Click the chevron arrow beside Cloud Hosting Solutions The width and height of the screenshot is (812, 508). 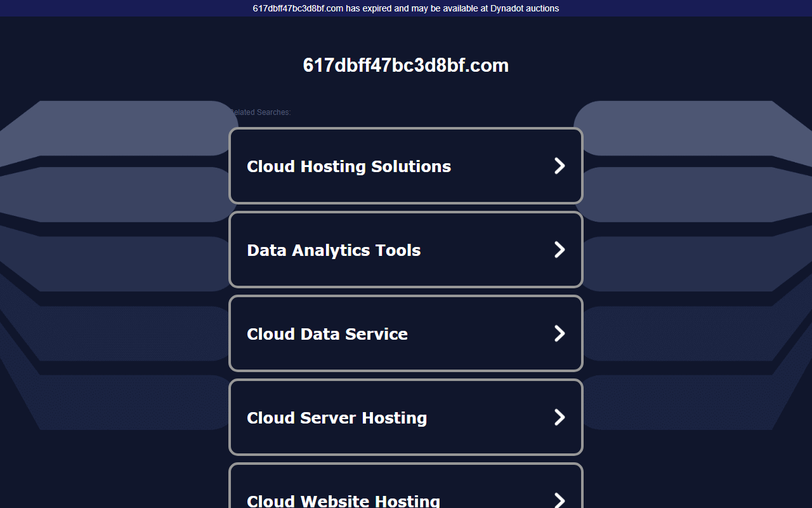(x=560, y=166)
